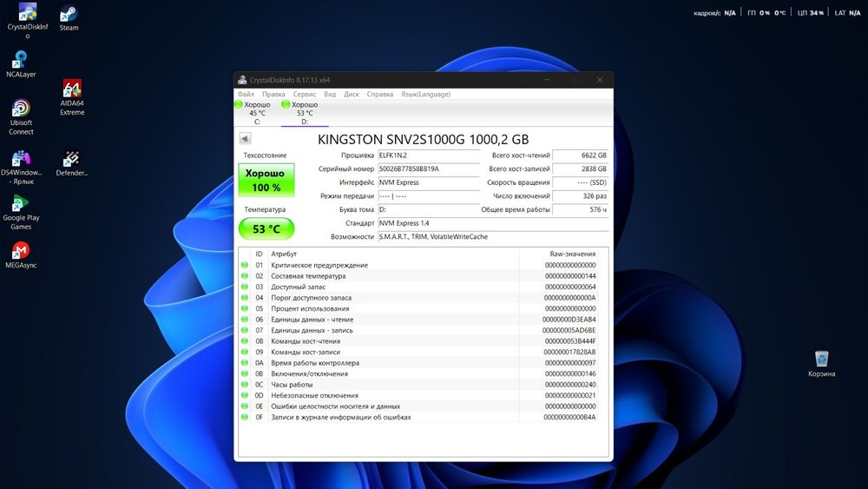Open the Корзина recycle bin
The width and height of the screenshot is (868, 489).
(821, 363)
